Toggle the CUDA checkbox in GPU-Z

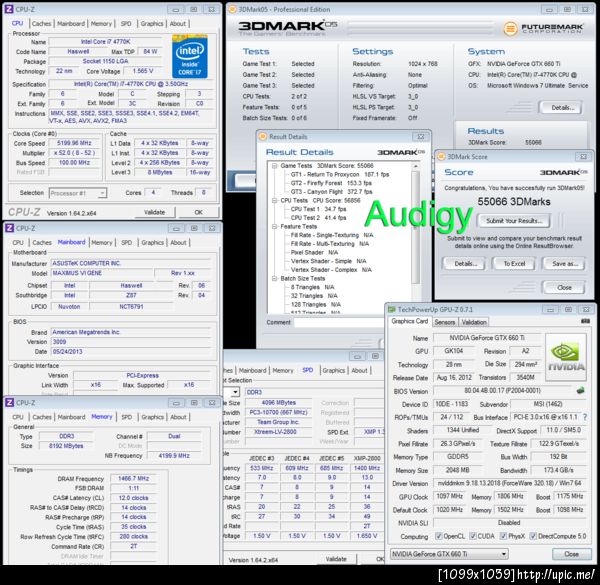tap(473, 536)
